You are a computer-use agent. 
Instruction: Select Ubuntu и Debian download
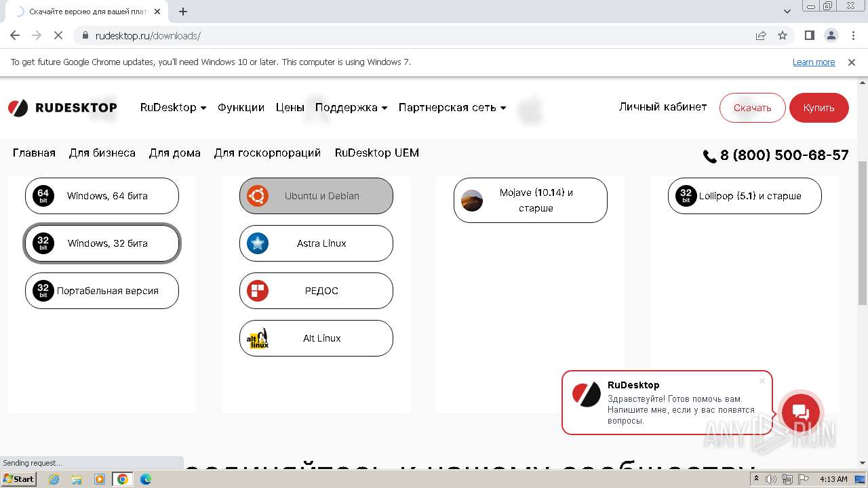pyautogui.click(x=316, y=196)
